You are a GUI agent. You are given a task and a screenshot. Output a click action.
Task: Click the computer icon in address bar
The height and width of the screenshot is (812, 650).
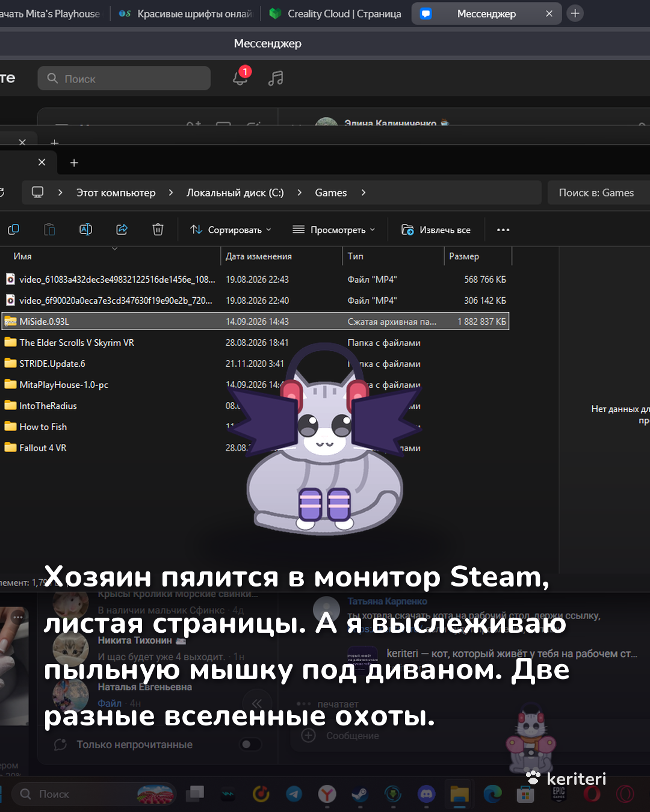pyautogui.click(x=37, y=192)
